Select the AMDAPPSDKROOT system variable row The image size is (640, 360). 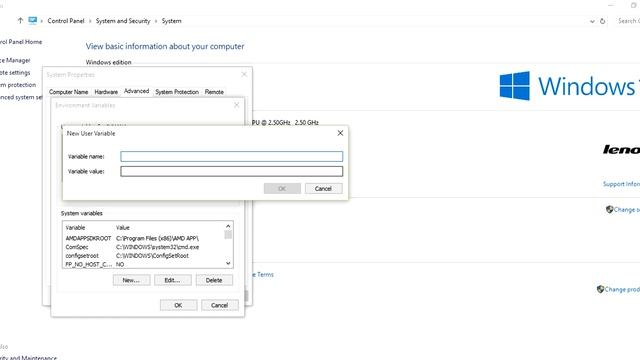[x=144, y=238]
